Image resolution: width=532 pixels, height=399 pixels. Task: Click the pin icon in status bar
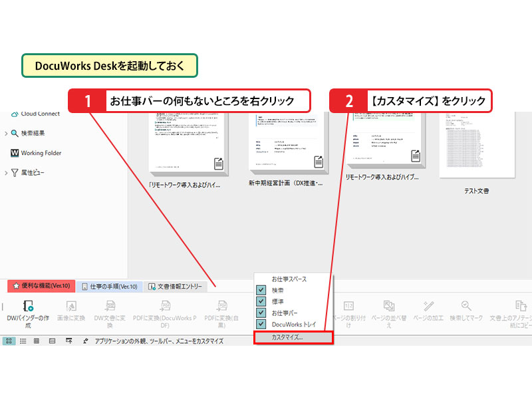click(x=86, y=341)
